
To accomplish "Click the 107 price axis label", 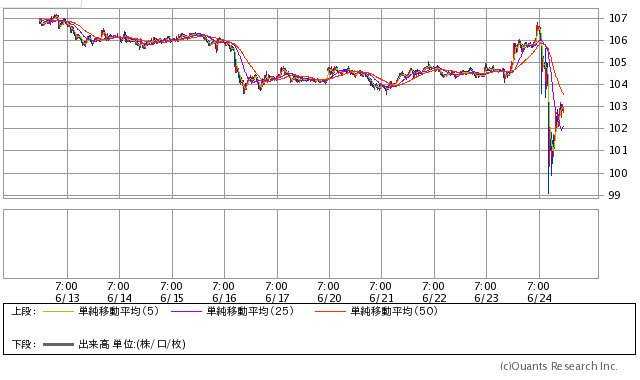I will pyautogui.click(x=618, y=18).
